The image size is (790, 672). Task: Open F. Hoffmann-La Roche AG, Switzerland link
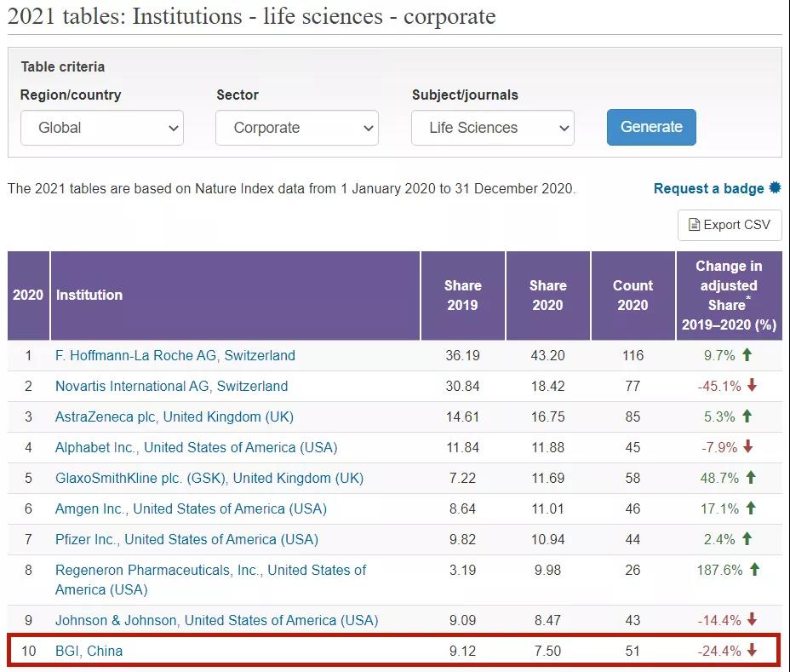[175, 355]
